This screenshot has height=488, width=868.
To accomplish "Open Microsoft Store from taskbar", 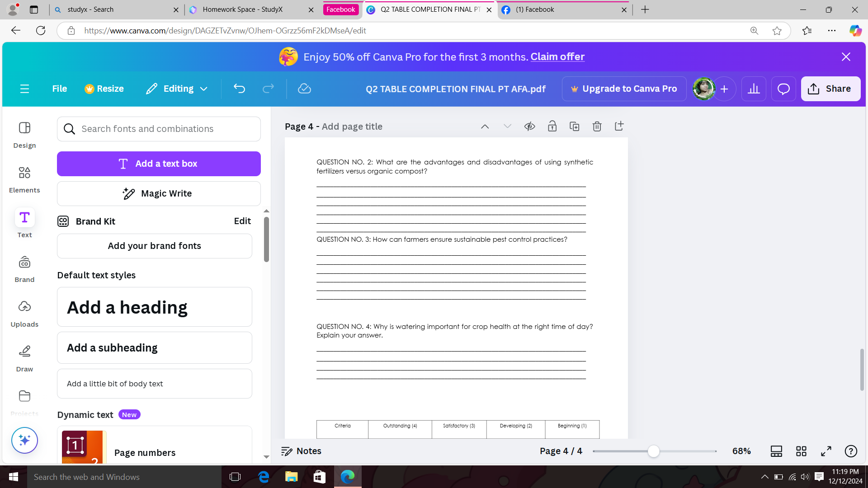I will click(320, 477).
